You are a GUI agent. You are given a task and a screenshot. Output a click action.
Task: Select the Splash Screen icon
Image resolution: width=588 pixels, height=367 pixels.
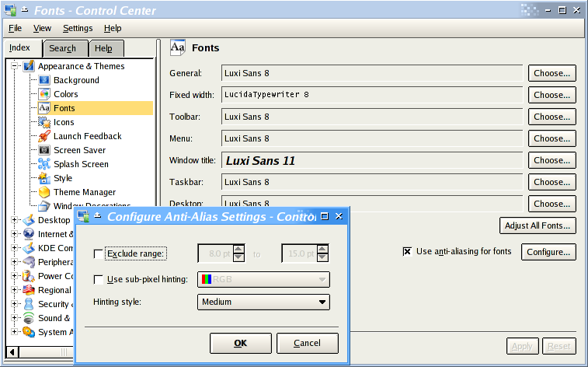(44, 164)
